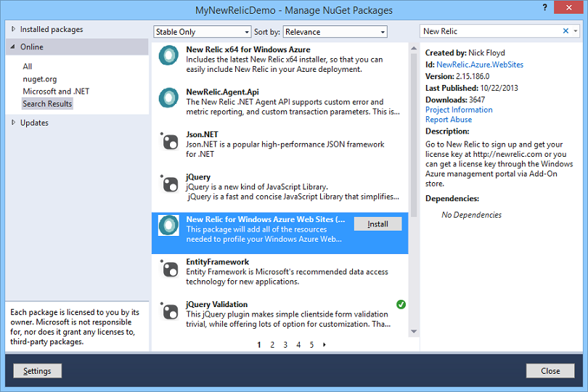Select the All source under Online
This screenshot has width=588, height=392.
28,66
